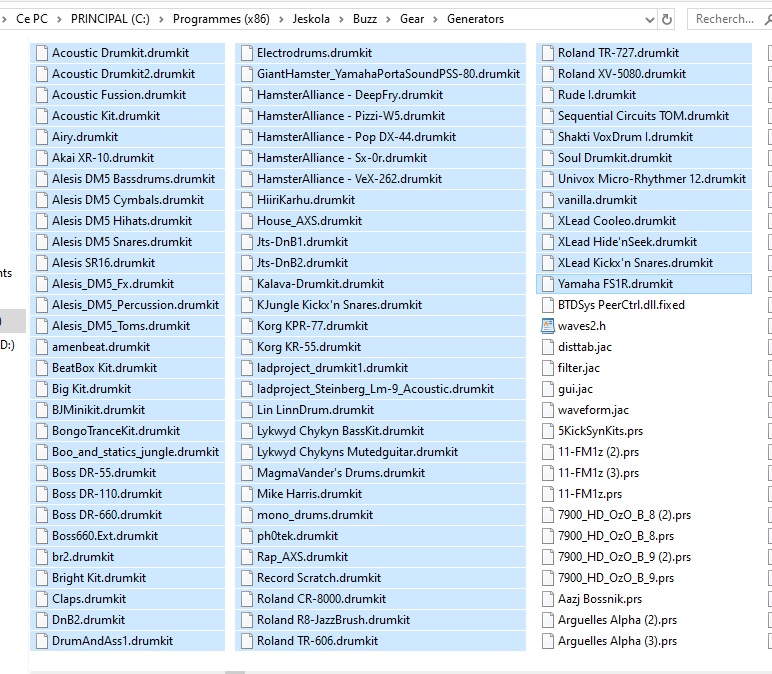Select file name Lin LinnDrum.drumkit
This screenshot has height=674, width=772.
click(x=316, y=410)
